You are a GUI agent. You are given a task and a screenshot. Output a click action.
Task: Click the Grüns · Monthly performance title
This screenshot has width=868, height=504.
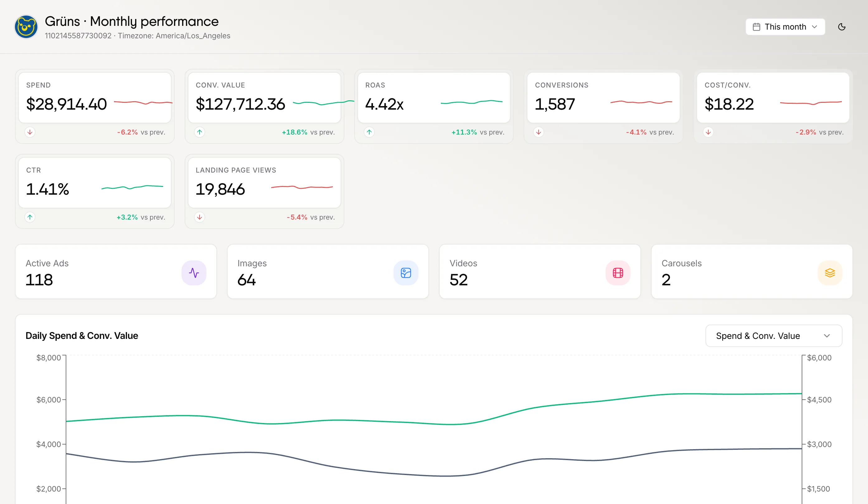click(132, 21)
